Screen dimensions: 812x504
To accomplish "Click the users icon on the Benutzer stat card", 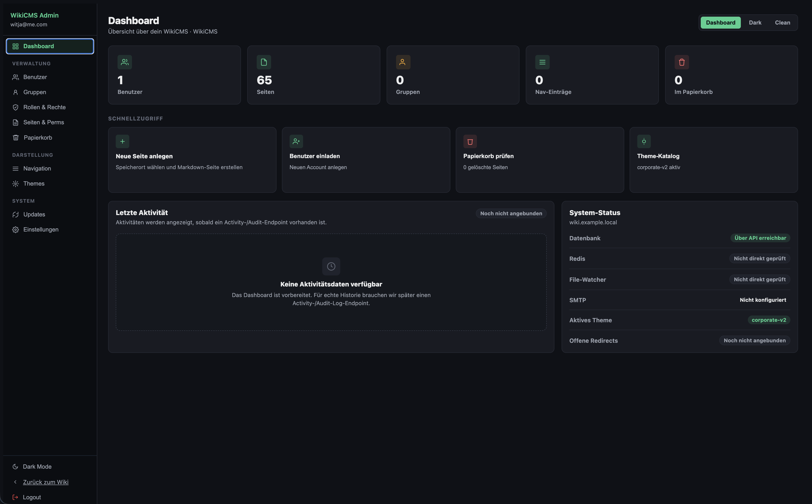I will coord(125,62).
